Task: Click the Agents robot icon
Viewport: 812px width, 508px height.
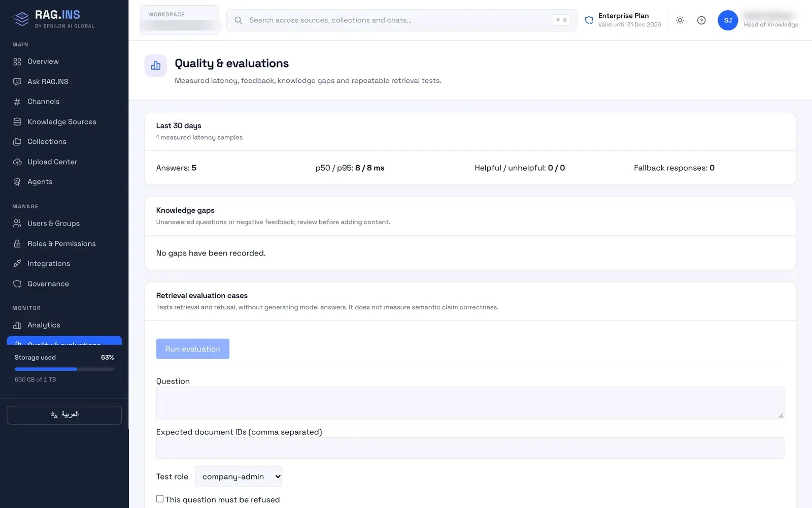Action: point(17,182)
